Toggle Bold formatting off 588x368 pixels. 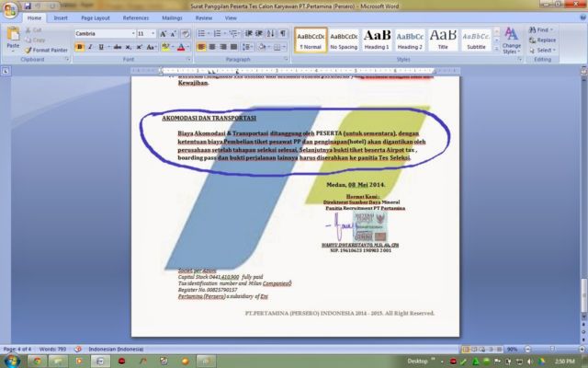(x=80, y=47)
